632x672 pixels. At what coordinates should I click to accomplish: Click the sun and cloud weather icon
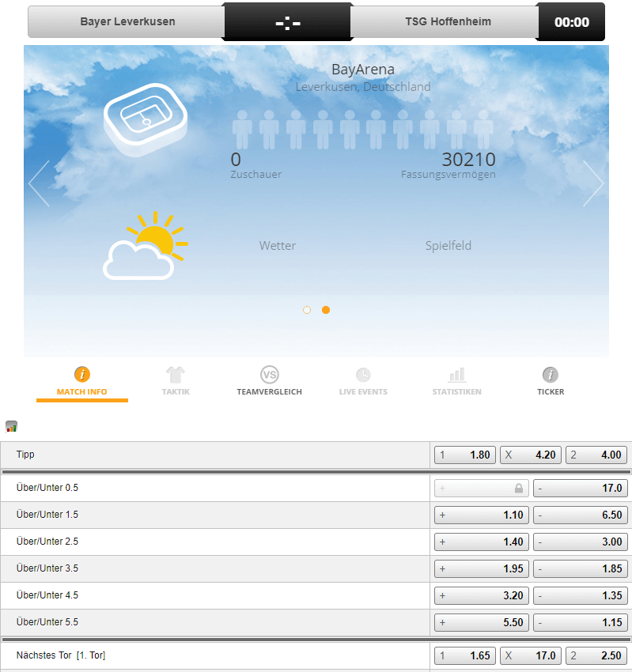point(146,245)
